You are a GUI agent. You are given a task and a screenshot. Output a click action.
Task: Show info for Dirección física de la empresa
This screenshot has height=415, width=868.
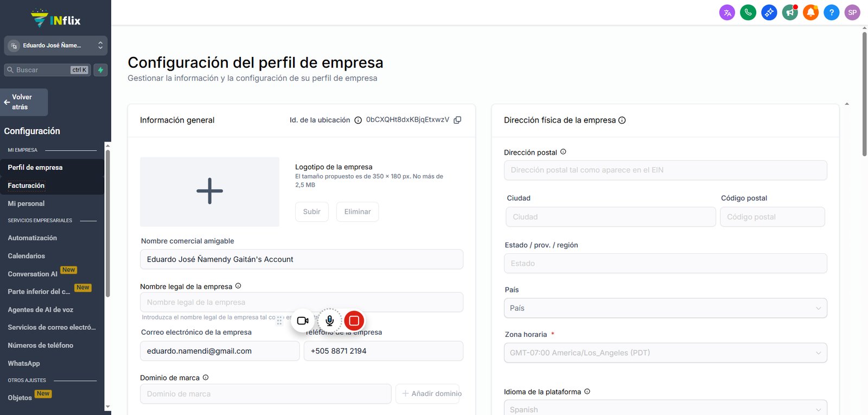[x=622, y=120]
